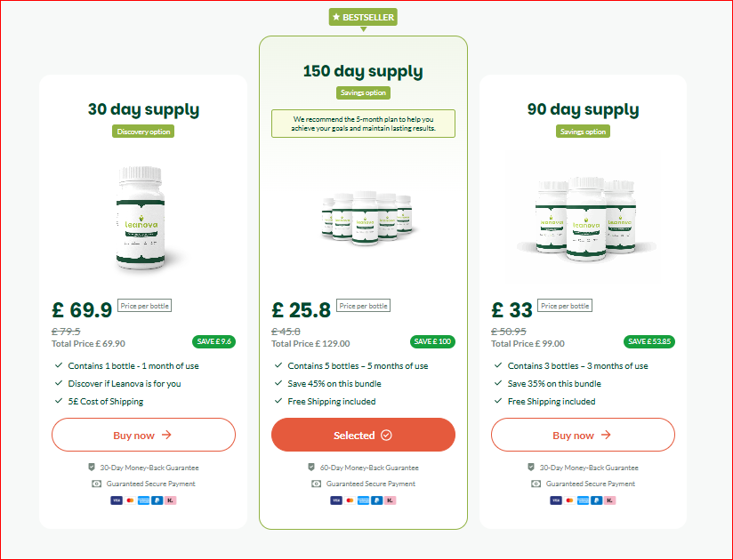733x560 pixels.
Task: Click shield icon beside 30 day supply guarantee
Action: pos(92,467)
